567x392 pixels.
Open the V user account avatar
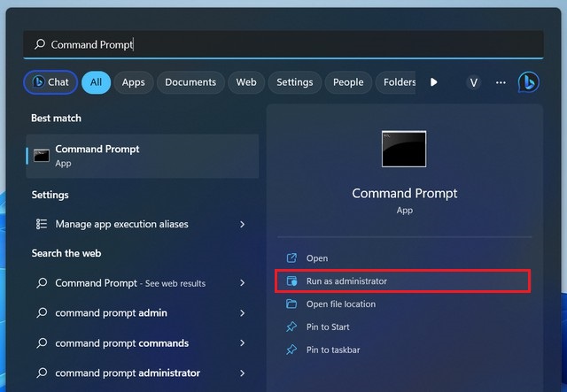coord(473,82)
